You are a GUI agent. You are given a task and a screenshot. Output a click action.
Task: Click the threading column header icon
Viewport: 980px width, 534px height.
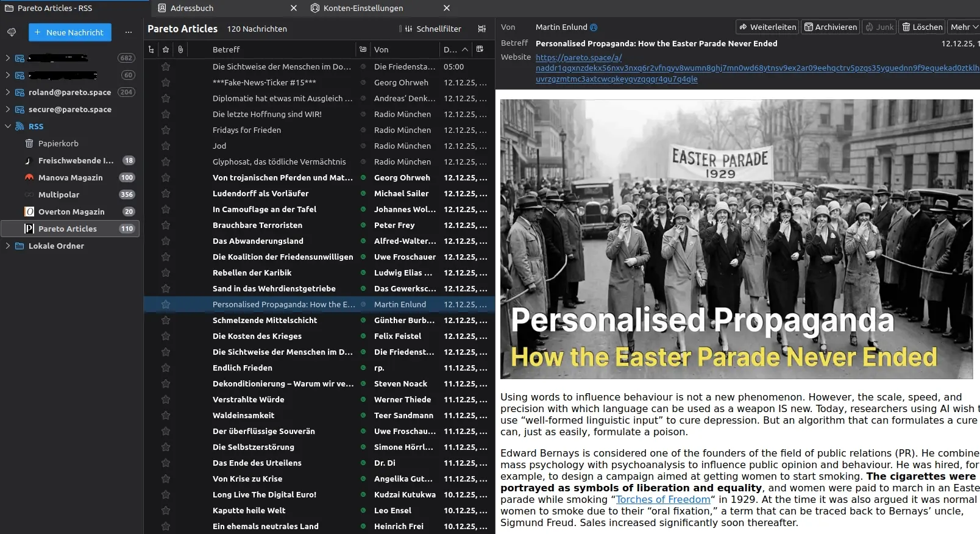click(x=151, y=49)
